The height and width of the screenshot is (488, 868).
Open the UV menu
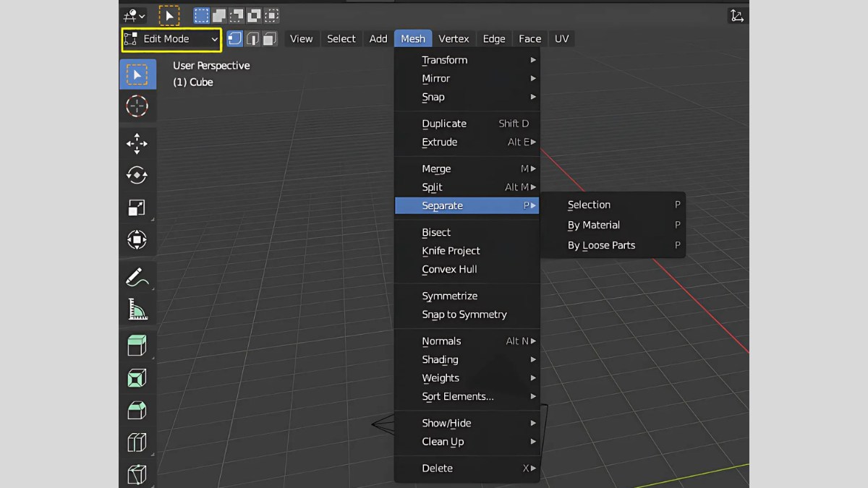(x=562, y=39)
